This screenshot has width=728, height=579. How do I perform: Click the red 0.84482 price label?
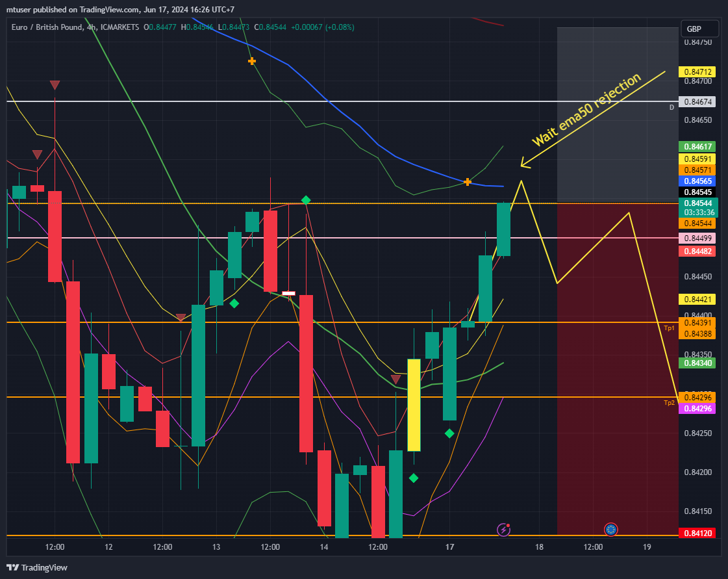[x=697, y=251]
